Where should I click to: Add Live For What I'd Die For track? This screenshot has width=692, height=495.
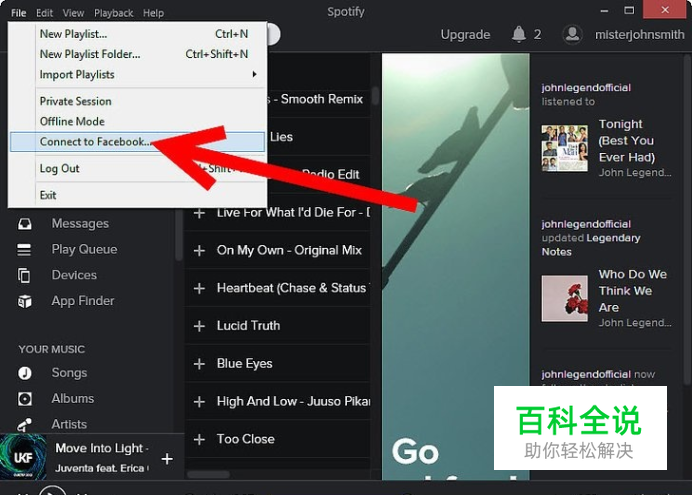click(199, 213)
